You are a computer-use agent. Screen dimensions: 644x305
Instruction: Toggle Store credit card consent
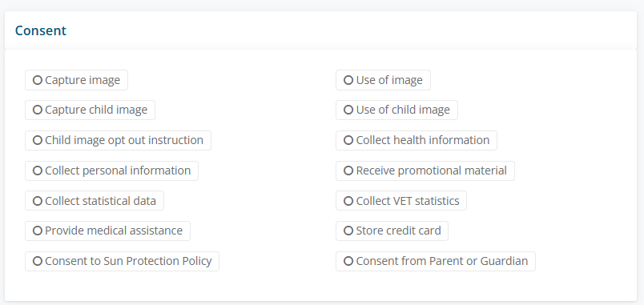(392, 231)
